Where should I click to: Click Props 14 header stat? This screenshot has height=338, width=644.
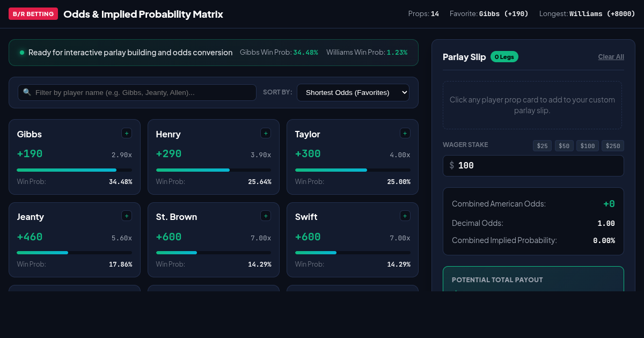pyautogui.click(x=423, y=14)
